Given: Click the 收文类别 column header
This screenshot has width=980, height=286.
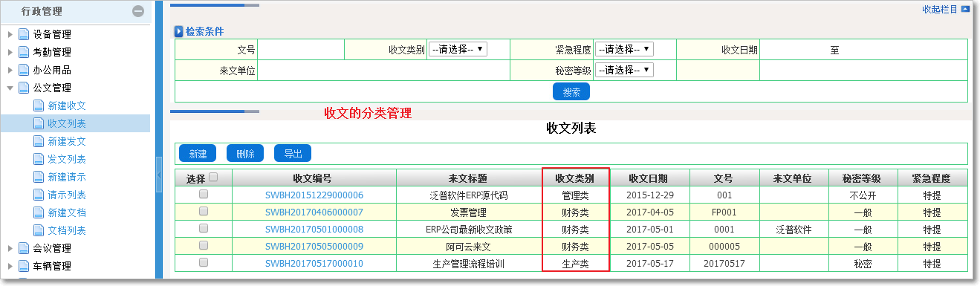Looking at the screenshot, I should click(575, 178).
